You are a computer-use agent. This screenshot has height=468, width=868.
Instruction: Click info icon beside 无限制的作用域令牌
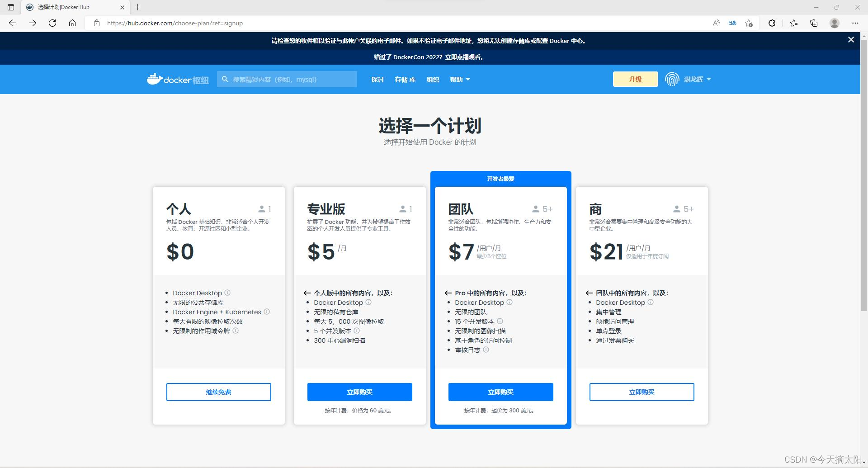click(x=236, y=331)
